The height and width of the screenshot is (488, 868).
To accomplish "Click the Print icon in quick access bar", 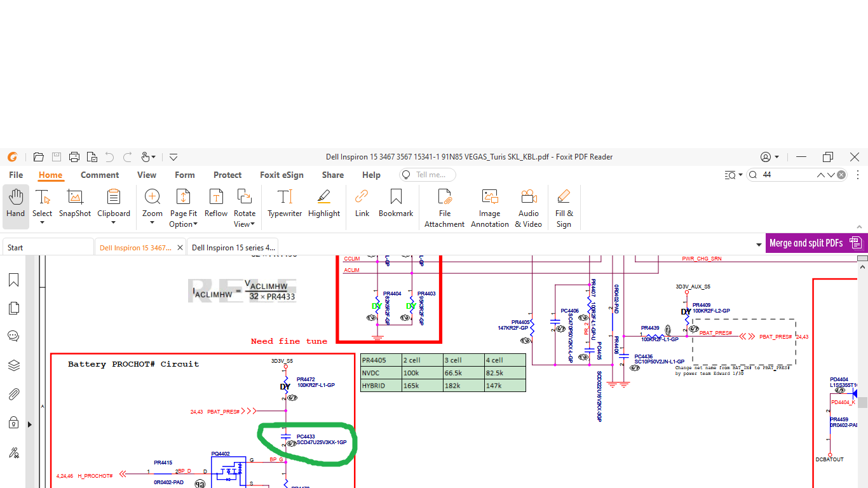I will pos(74,157).
